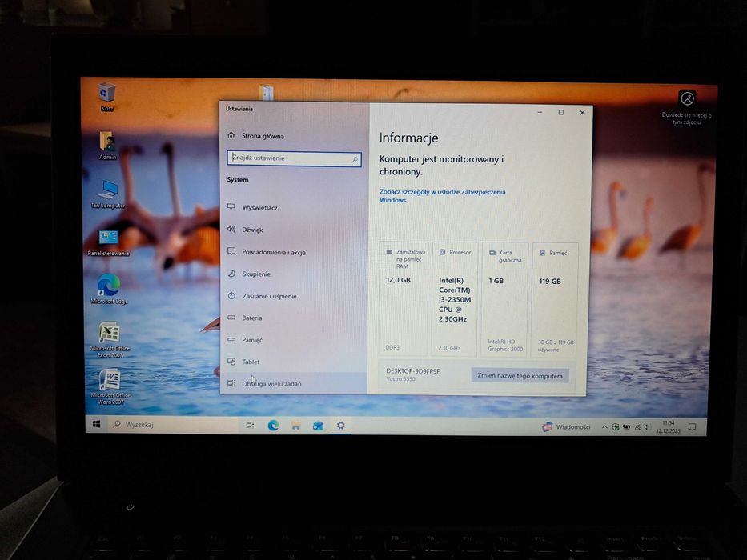Open Zobacz szczegóły w usłudze Zabezpieczenia Windows link
The image size is (747, 560).
(442, 196)
